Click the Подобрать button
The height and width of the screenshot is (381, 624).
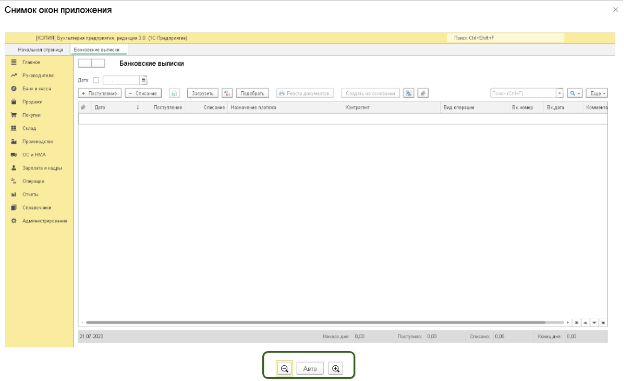(252, 93)
